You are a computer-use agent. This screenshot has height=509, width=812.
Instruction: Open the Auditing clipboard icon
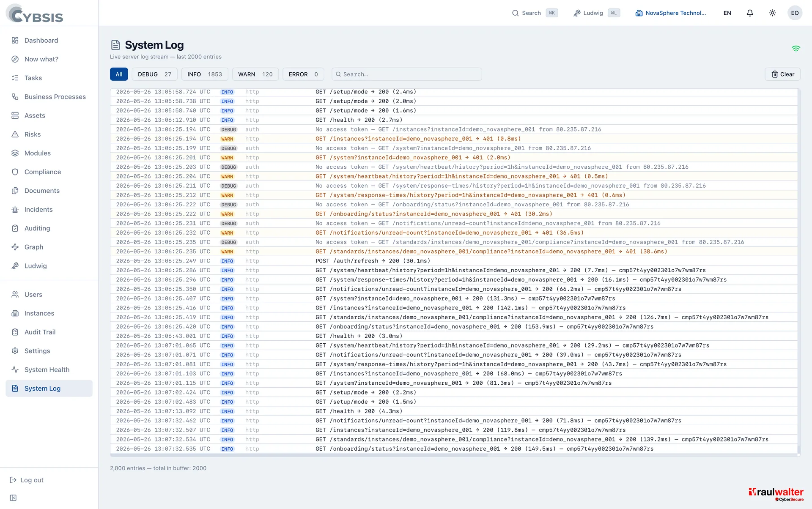15,228
